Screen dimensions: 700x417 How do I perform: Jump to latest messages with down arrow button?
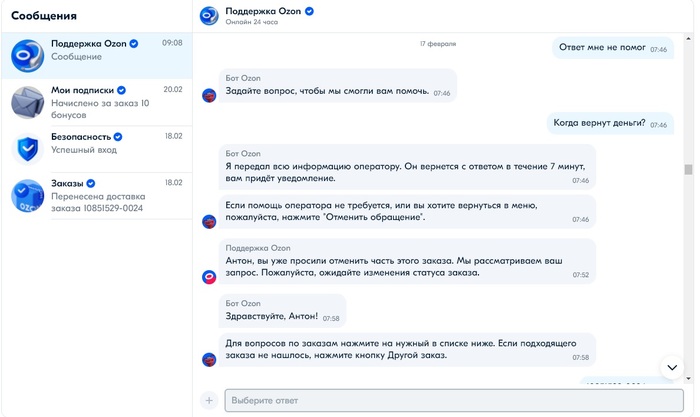[672, 367]
